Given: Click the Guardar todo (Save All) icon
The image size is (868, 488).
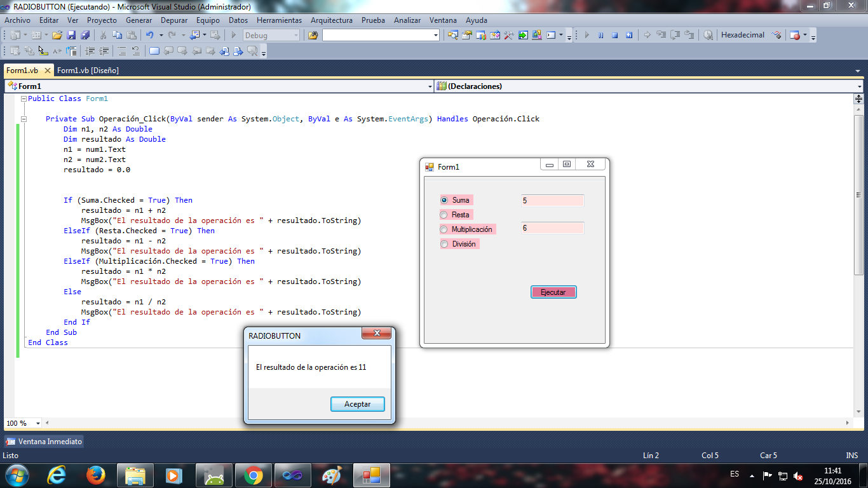Looking at the screenshot, I should (86, 35).
